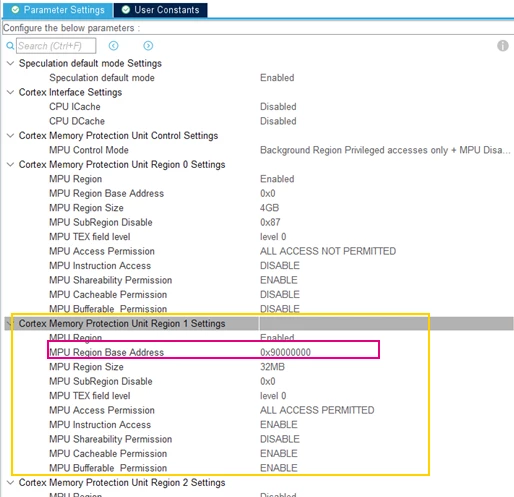Click Region 0 Instruction Access DISABLE value
This screenshot has height=497, width=514.
280,266
